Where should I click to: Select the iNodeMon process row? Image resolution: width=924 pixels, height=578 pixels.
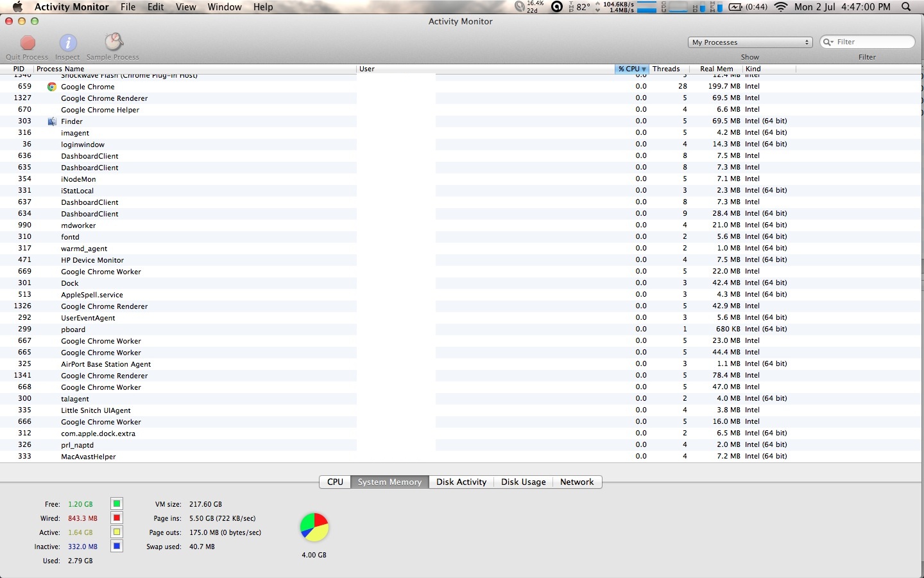pos(462,179)
